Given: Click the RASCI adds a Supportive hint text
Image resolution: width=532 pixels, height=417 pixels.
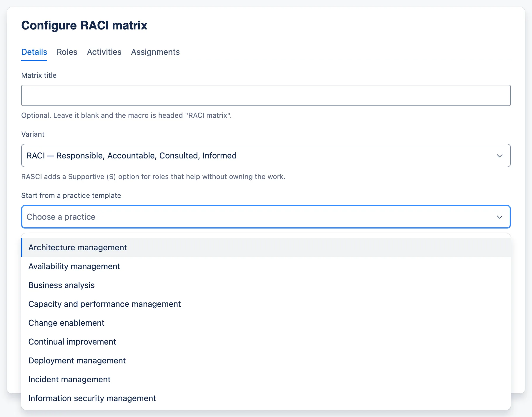Looking at the screenshot, I should click(x=153, y=177).
